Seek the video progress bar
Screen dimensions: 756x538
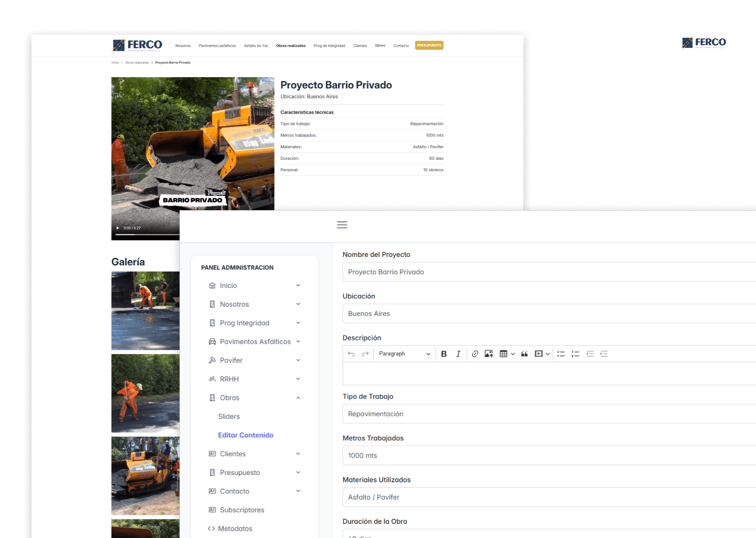click(147, 234)
